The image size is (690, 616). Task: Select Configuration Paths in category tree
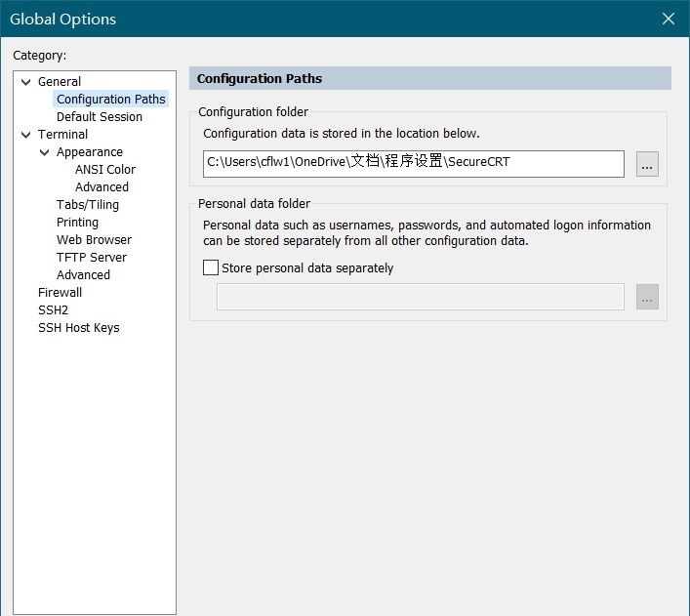pos(111,99)
